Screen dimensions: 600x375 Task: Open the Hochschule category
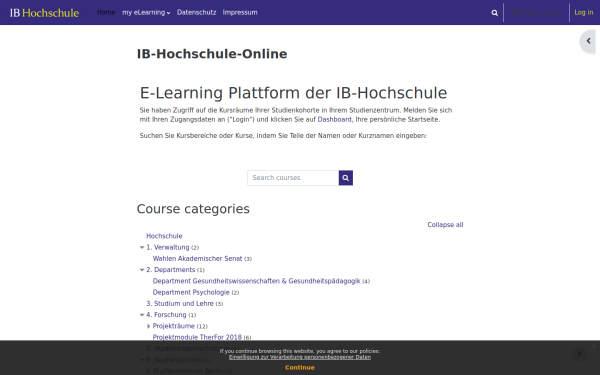(164, 236)
